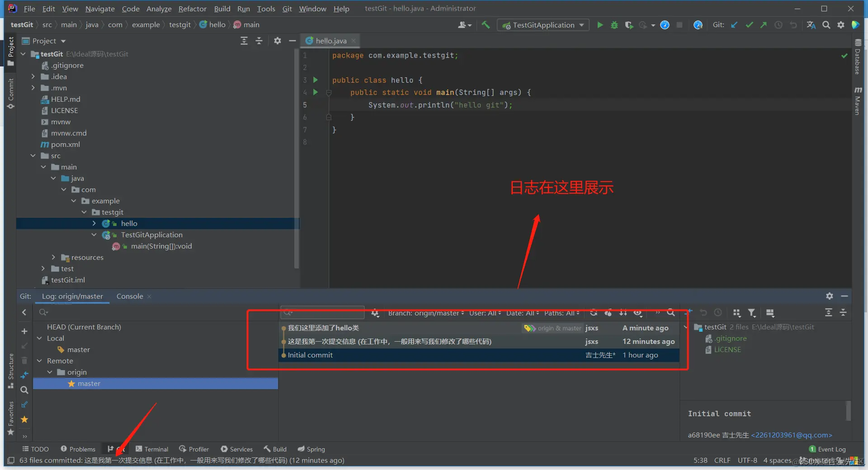Screen dimensions: 868x470
Task: Click the branches pane magnifier icon
Action: tap(24, 390)
